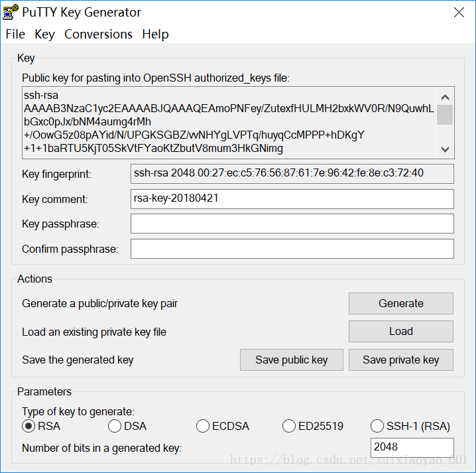Click the PuTTY Key Generator title bar icon
The width and height of the screenshot is (476, 473).
11,12
